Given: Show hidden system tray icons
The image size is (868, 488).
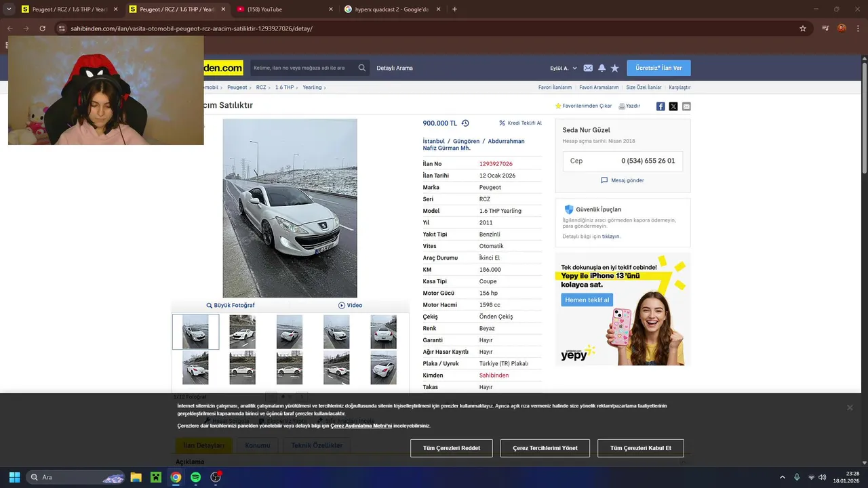Looking at the screenshot, I should (x=783, y=477).
